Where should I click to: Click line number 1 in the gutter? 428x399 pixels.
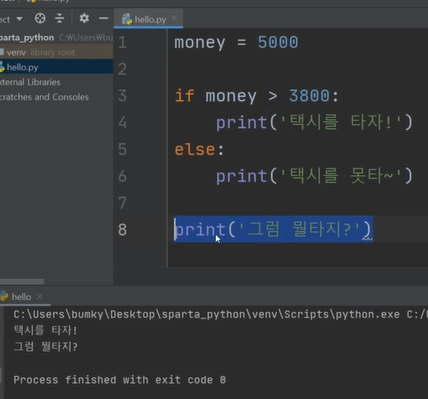(x=122, y=42)
